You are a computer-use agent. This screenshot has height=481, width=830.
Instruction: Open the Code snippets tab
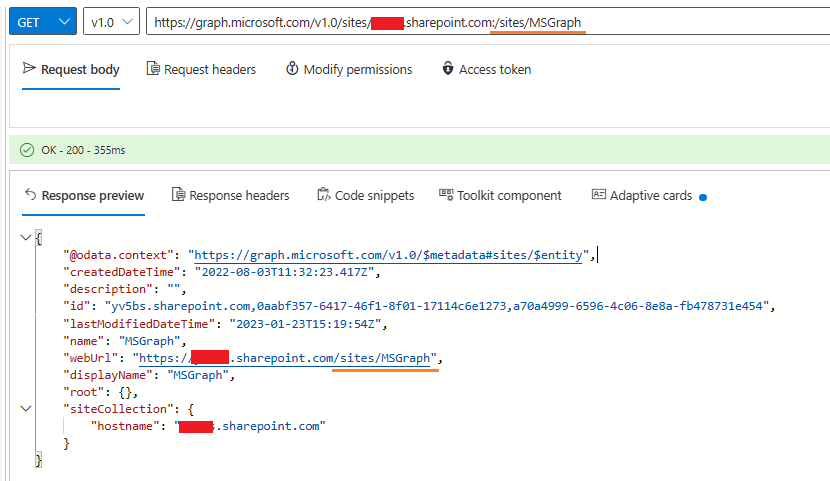coord(365,196)
